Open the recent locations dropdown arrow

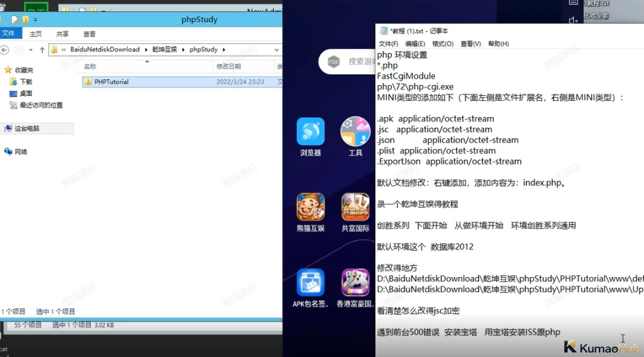(x=31, y=50)
